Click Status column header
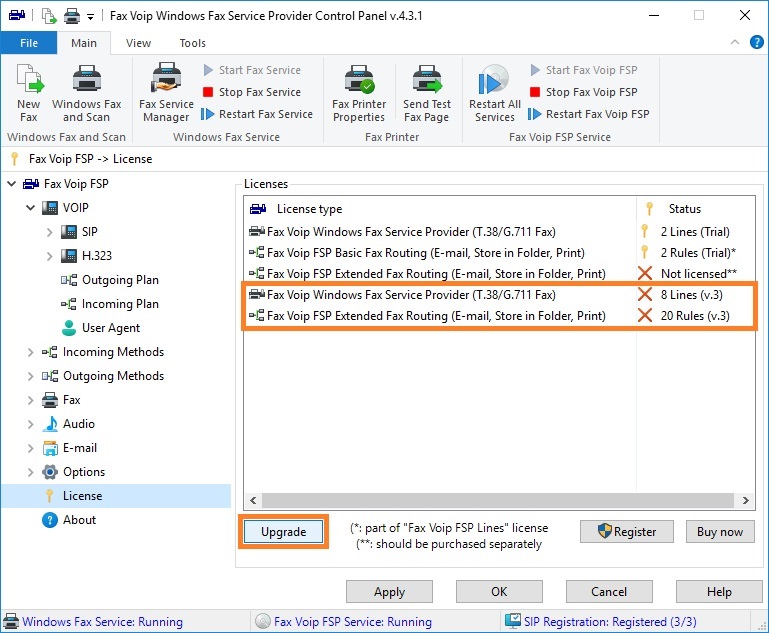 tap(695, 209)
